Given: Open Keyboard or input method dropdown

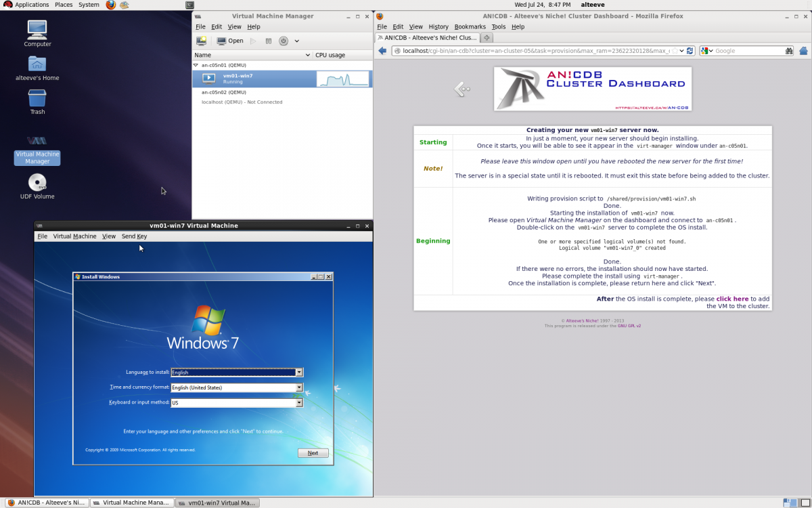Looking at the screenshot, I should click(x=299, y=403).
